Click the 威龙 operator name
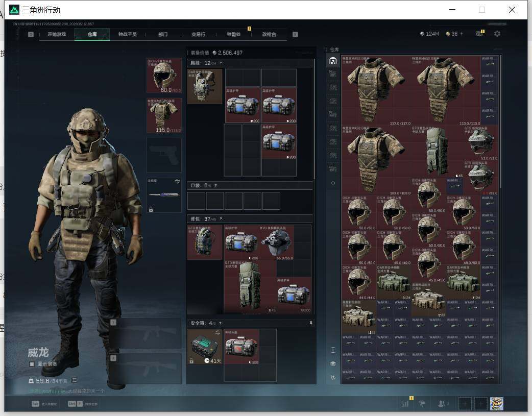 pos(38,352)
